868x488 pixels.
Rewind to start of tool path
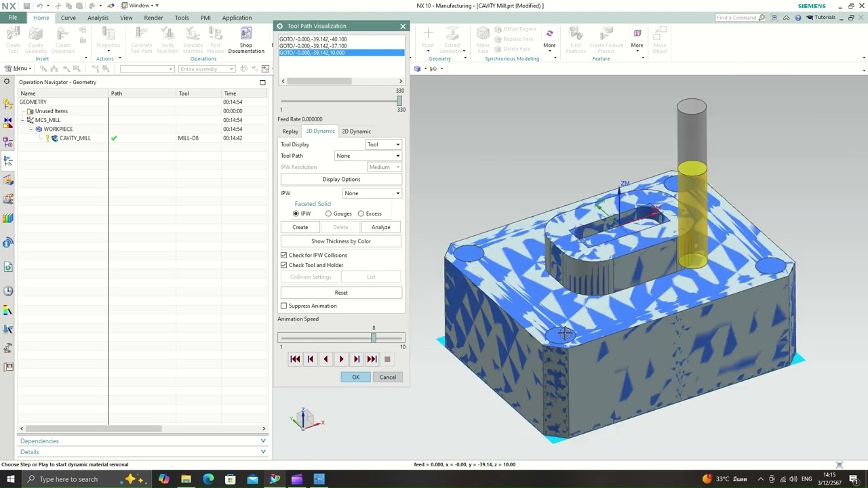[295, 359]
